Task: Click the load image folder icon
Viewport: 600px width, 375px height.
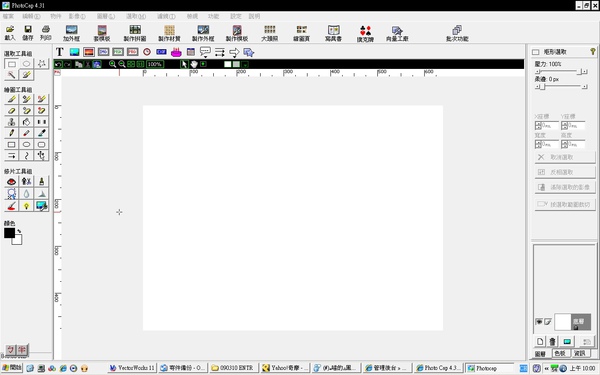Action: 10,33
